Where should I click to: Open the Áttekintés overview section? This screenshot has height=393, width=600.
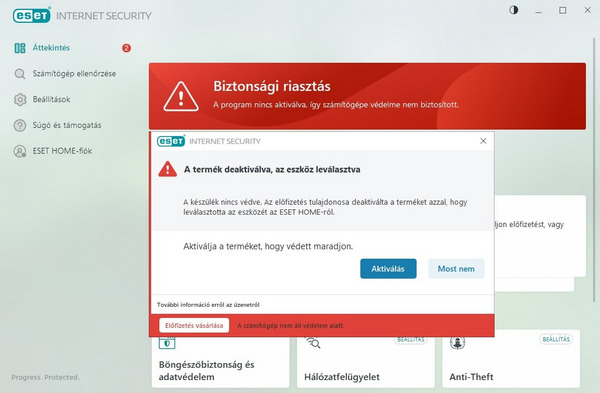51,48
